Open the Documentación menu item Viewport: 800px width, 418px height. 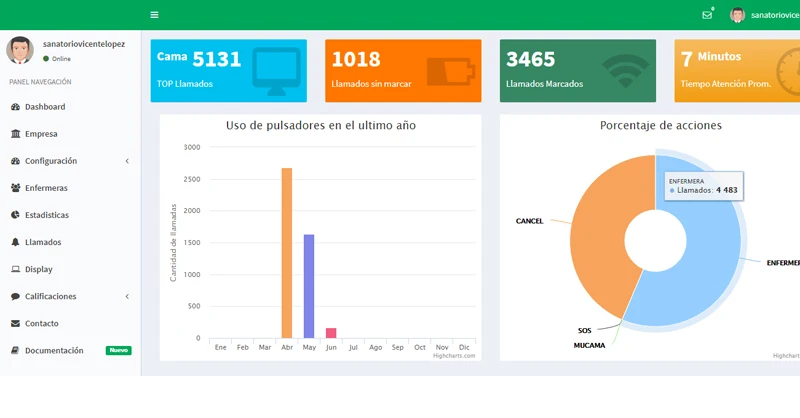pos(70,350)
